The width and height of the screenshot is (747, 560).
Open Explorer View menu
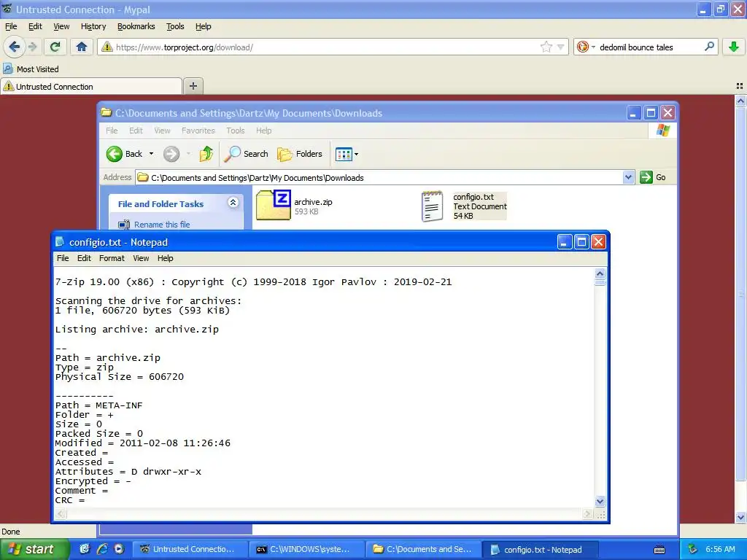162,131
